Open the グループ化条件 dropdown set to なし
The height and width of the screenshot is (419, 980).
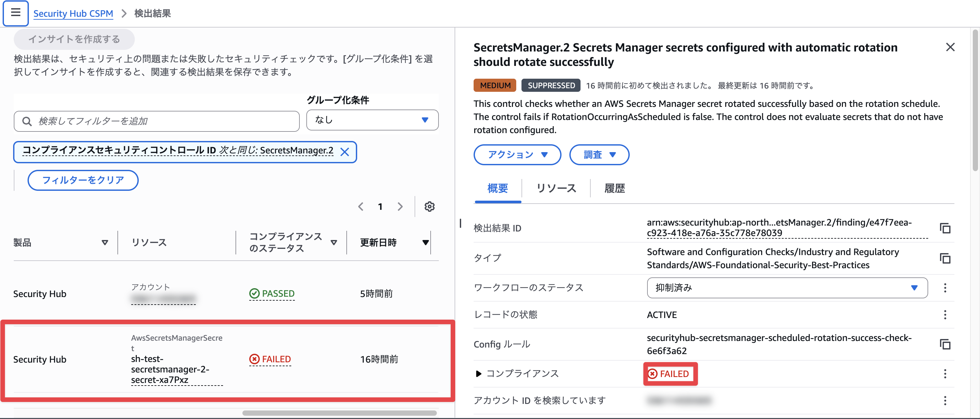point(372,120)
